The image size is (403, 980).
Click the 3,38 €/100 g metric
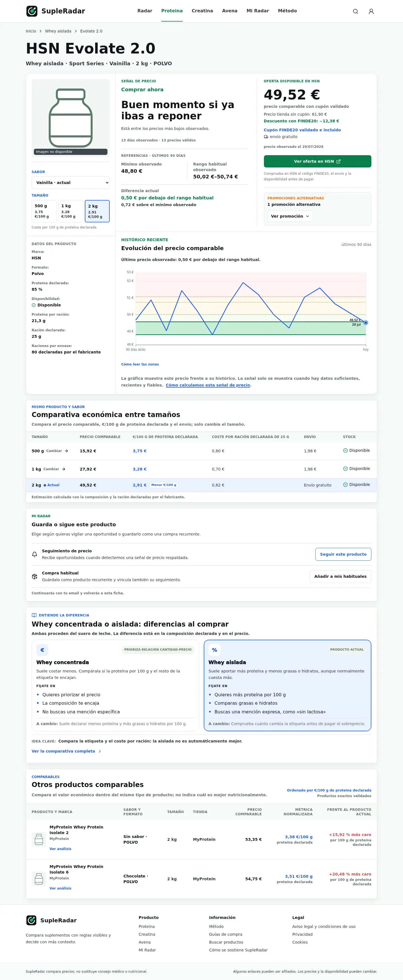299,837
